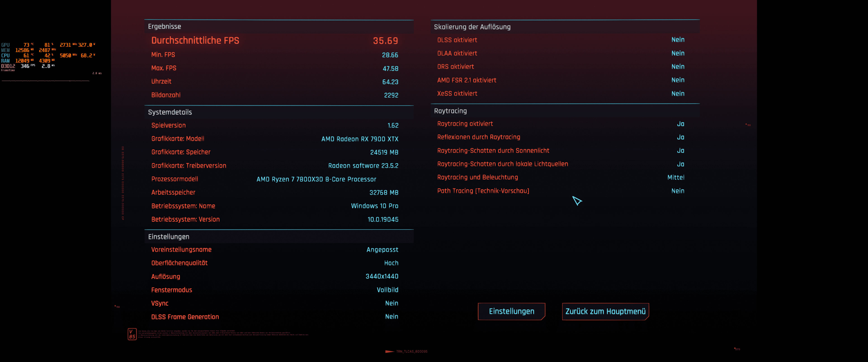Screen dimensions: 868x362
Task: Click the Oberflächenqualität Hoch value
Action: coord(391,263)
